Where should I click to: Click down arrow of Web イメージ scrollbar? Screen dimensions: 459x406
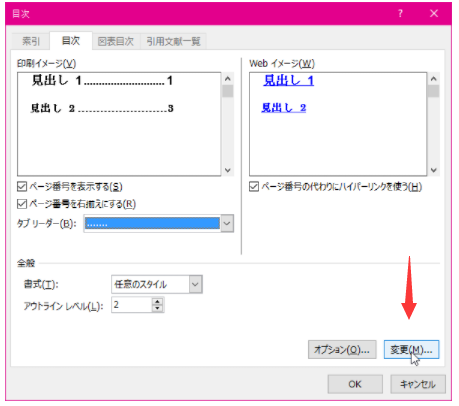pyautogui.click(x=434, y=170)
